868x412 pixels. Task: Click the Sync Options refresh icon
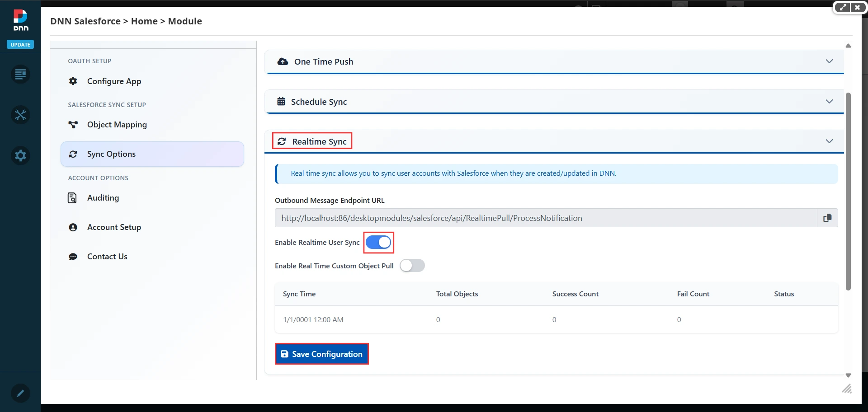point(73,154)
